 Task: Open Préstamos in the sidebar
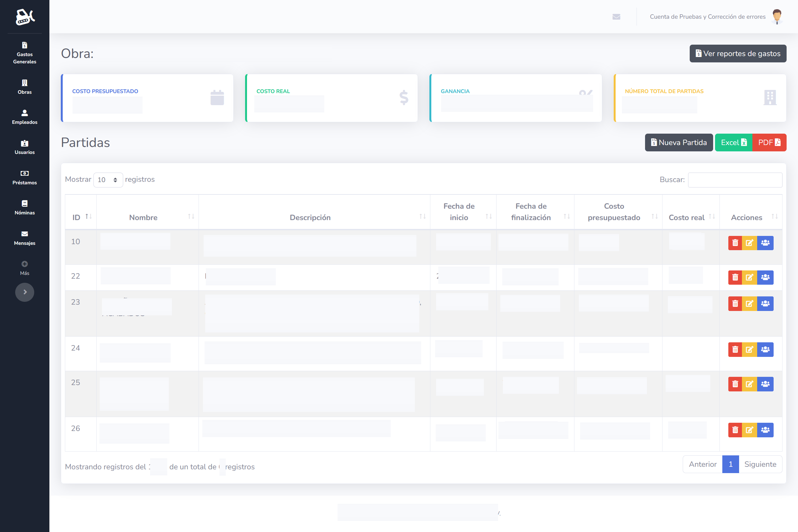24,177
